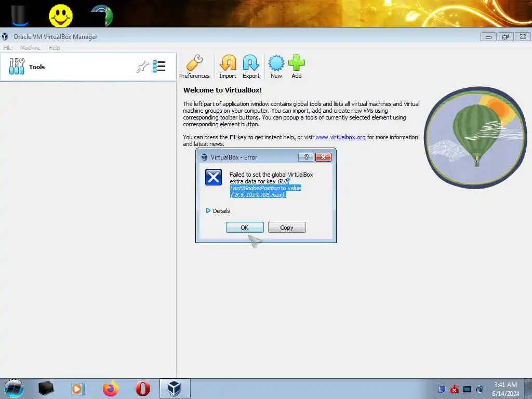Open the Help menu
This screenshot has height=399, width=532.
pos(54,48)
